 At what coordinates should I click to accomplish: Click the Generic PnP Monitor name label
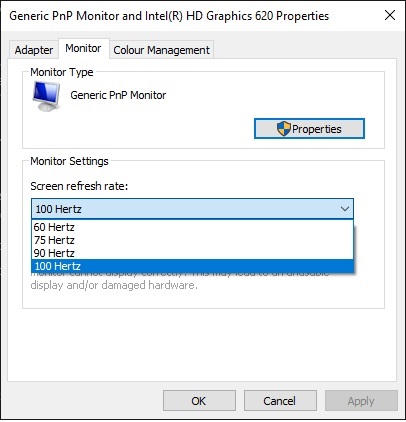coord(118,95)
